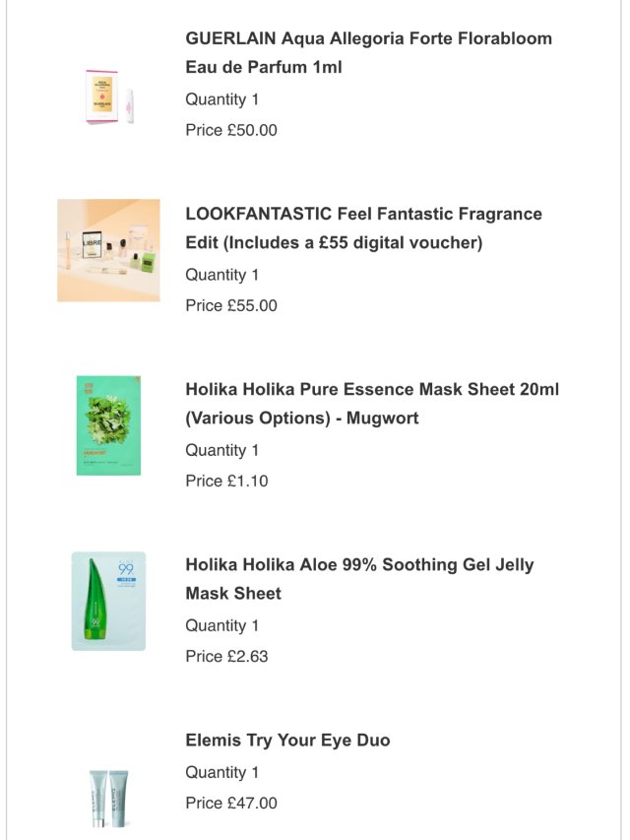Open the Elemis Try Your Eye Duo title
The width and height of the screenshot is (630, 840).
(x=287, y=741)
